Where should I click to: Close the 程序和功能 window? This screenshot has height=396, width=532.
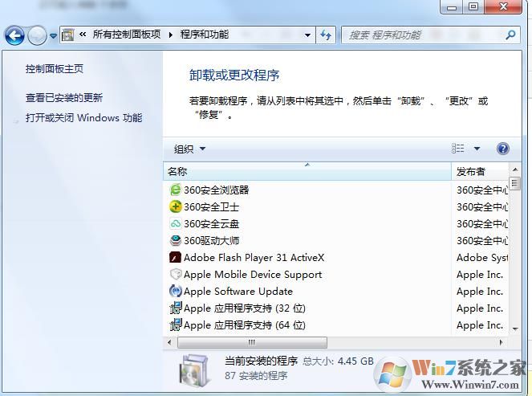point(503,6)
